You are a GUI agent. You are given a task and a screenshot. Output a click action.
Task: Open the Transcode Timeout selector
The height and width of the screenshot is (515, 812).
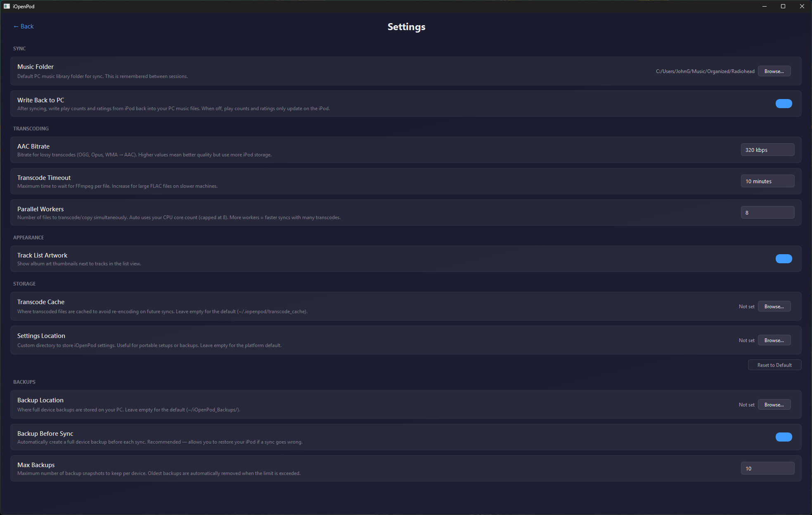(x=767, y=181)
